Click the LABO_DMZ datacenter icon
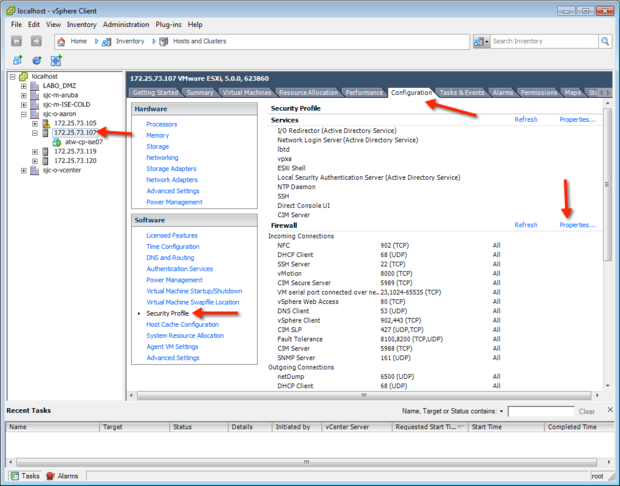This screenshot has width=620, height=486. pyautogui.click(x=35, y=86)
